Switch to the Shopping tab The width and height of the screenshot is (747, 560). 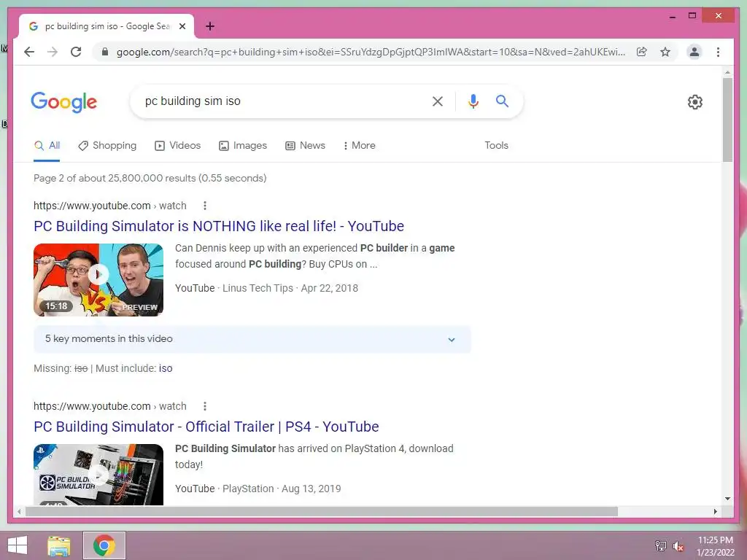coord(107,145)
